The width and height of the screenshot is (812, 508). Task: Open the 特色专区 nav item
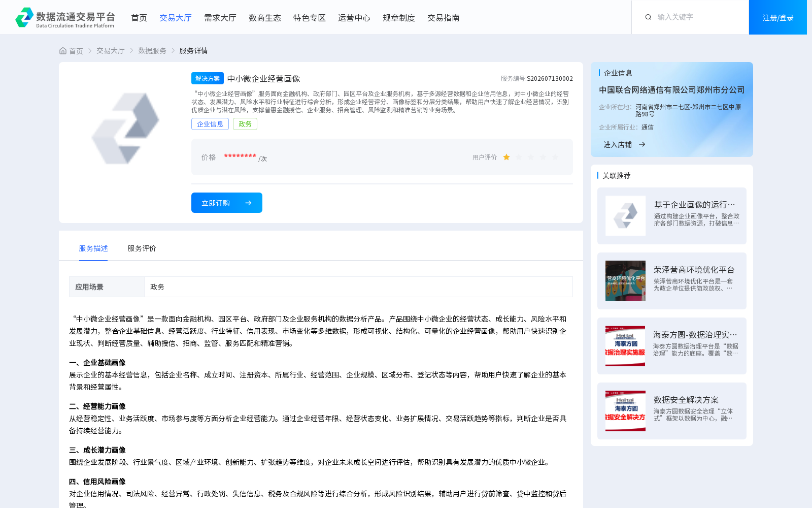(x=310, y=18)
